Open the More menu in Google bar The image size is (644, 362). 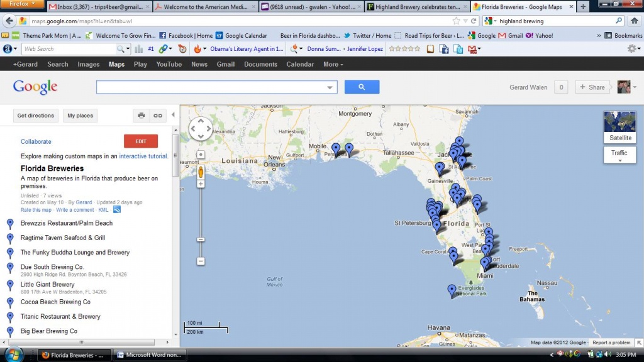[333, 64]
